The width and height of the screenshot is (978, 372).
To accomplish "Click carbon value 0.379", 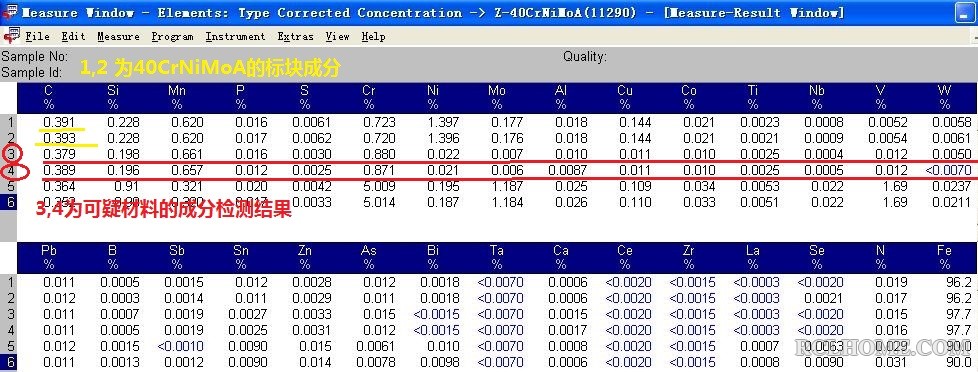I will tap(59, 154).
